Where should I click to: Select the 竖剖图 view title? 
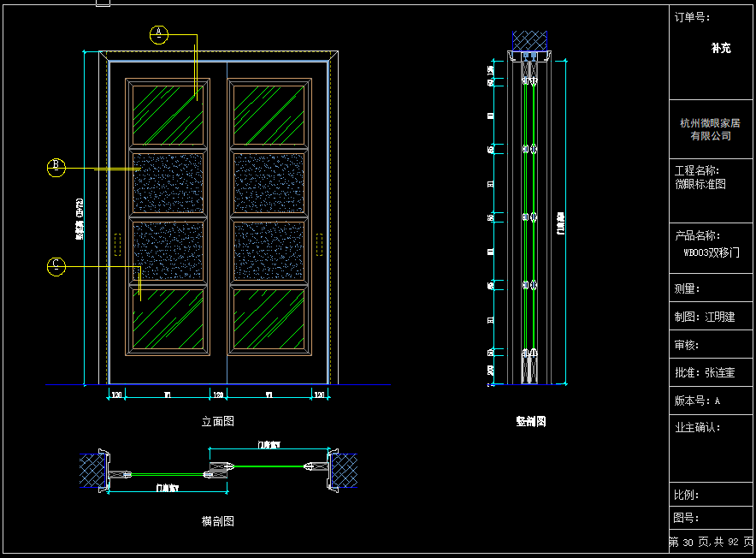point(530,421)
